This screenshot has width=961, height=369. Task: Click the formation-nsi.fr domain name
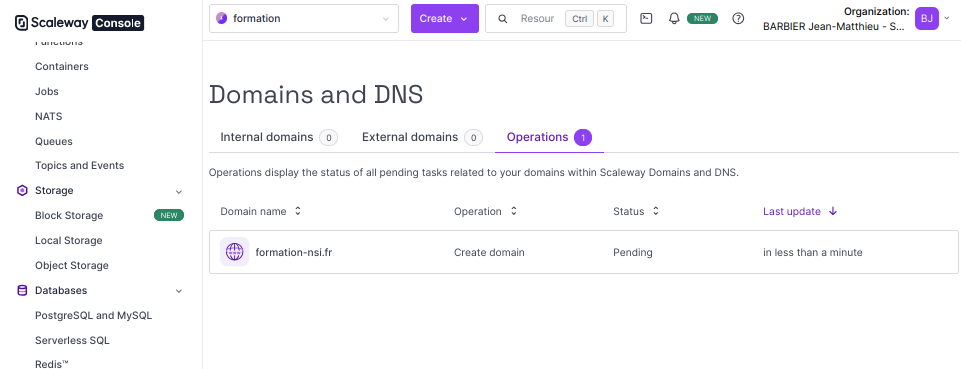[x=294, y=252]
